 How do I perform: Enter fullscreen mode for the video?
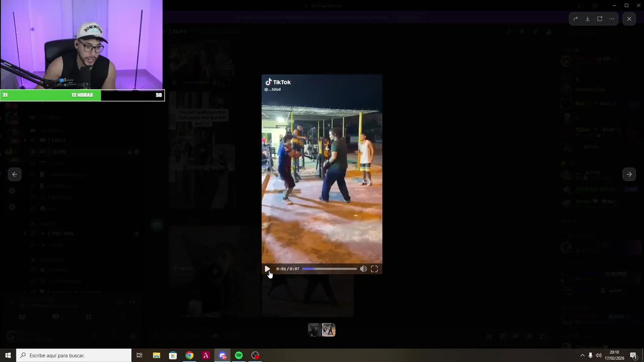(374, 269)
